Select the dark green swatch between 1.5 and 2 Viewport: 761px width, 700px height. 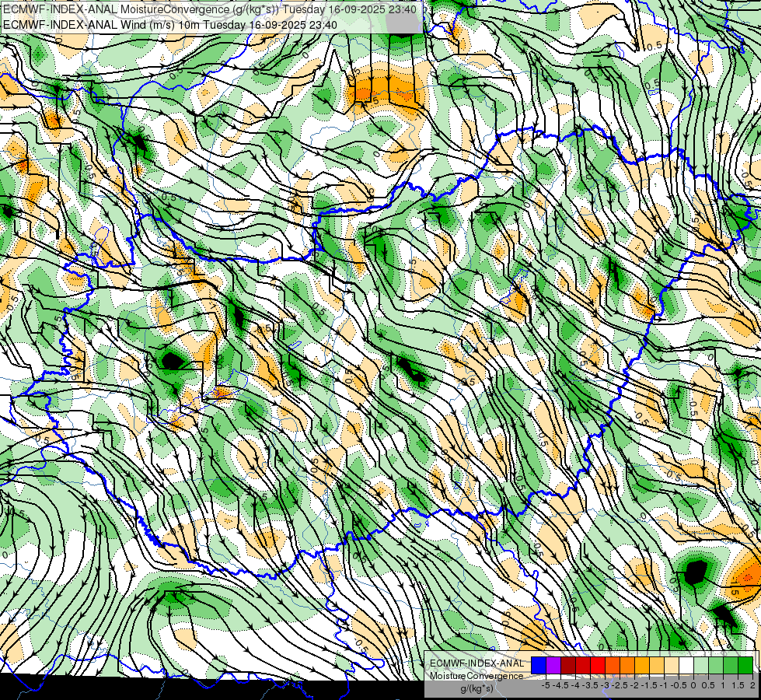click(x=745, y=665)
